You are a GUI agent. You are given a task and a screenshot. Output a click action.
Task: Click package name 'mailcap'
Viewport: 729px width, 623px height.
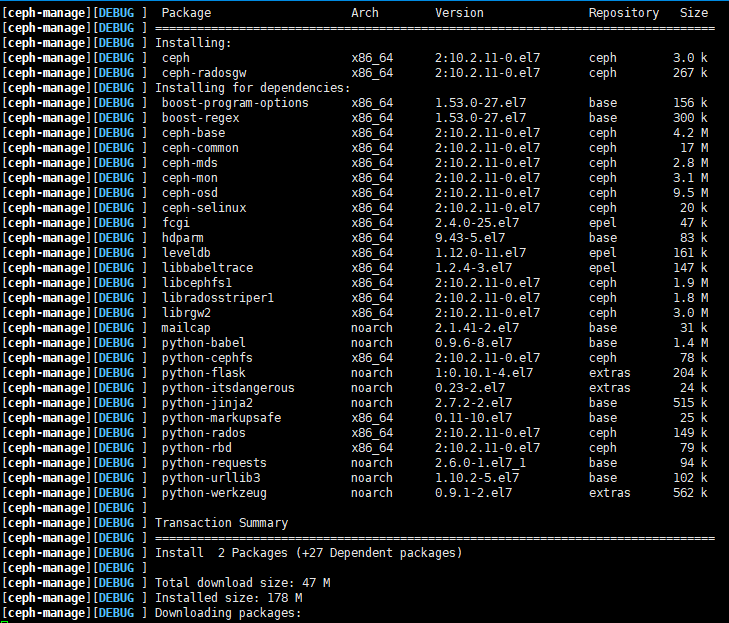[x=186, y=328]
